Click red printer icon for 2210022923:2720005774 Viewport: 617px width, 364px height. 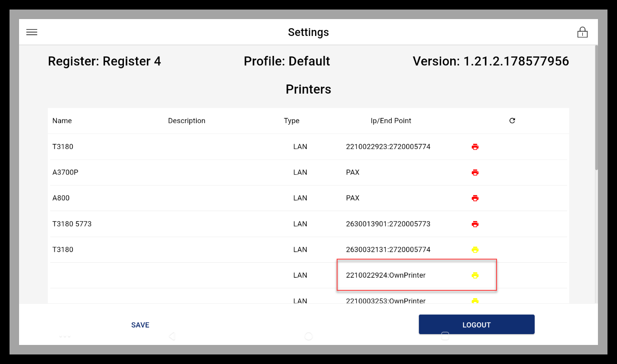475,147
